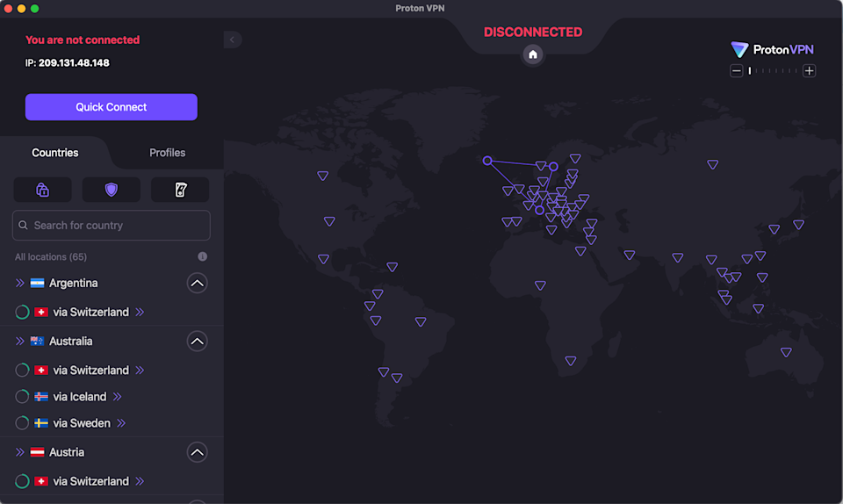Zoom out the map with minus

click(x=737, y=71)
